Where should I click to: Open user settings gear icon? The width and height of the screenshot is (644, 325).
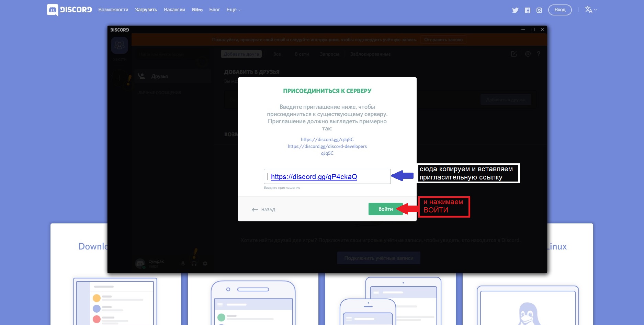(x=205, y=264)
